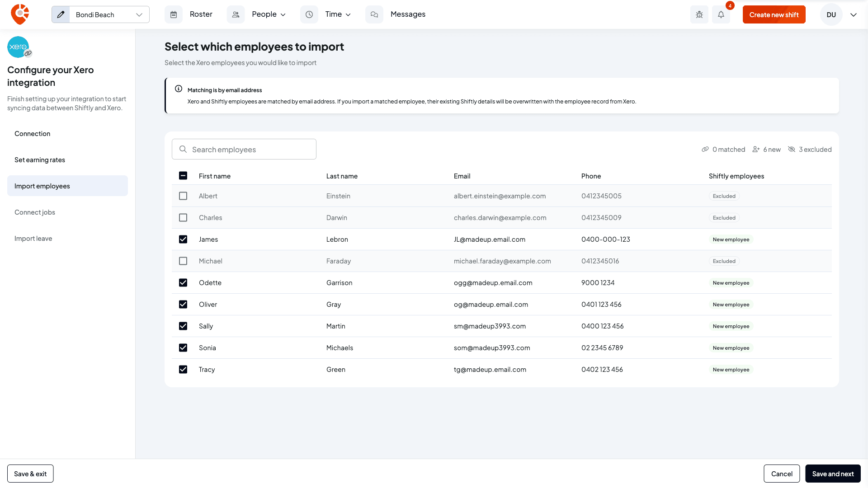Uncheck the James Lebron row checkbox
This screenshot has height=488, width=868.
click(x=183, y=239)
